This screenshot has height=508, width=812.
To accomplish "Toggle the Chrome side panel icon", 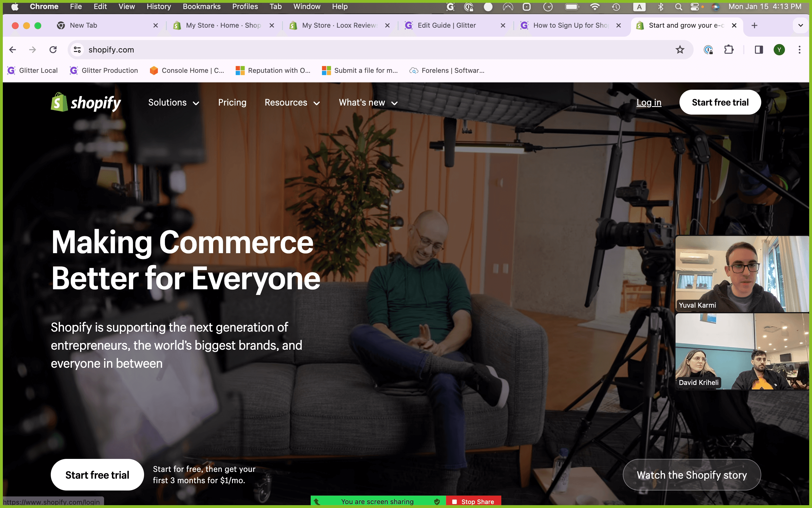I will pyautogui.click(x=759, y=50).
